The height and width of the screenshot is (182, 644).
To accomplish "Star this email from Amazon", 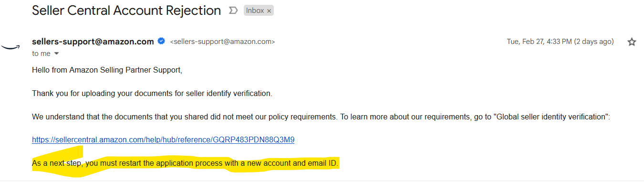I will coord(632,42).
